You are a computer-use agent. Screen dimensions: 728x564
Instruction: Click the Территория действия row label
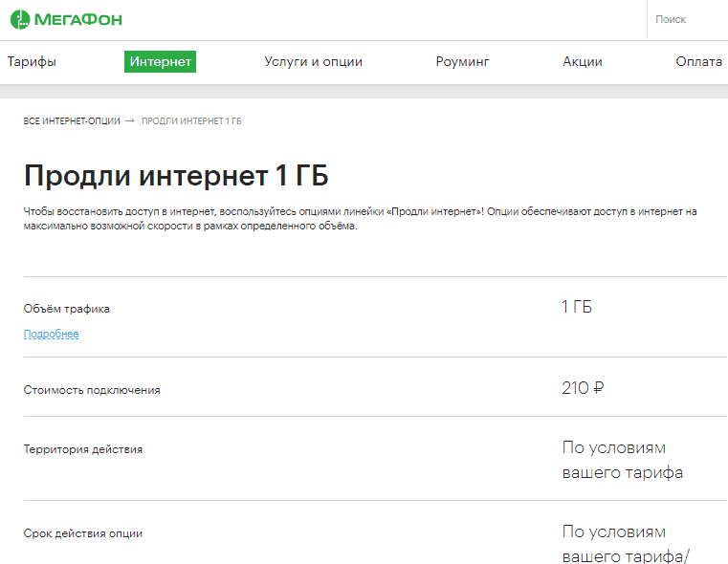click(x=83, y=449)
